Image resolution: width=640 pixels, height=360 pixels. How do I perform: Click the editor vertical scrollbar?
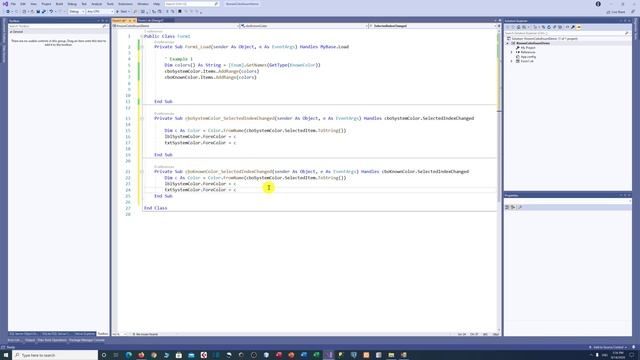tap(499, 180)
